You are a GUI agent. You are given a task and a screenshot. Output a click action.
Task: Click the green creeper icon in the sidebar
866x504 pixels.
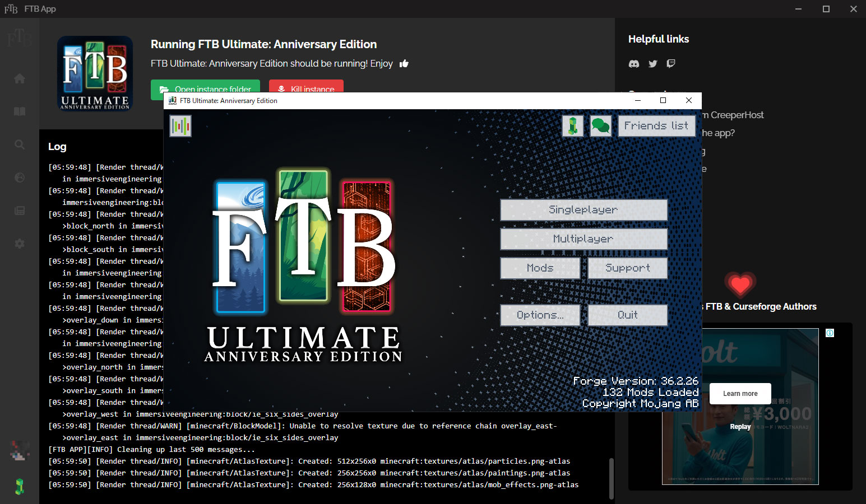coord(20,487)
